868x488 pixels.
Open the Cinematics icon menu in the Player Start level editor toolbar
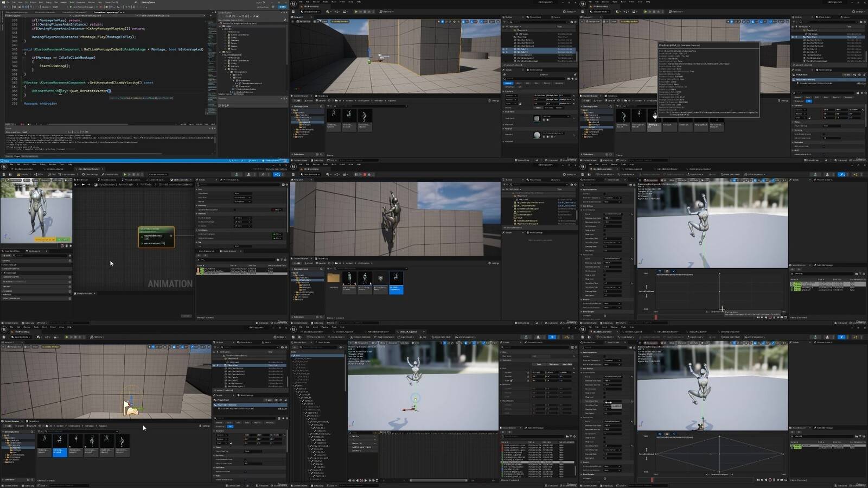[x=56, y=337]
